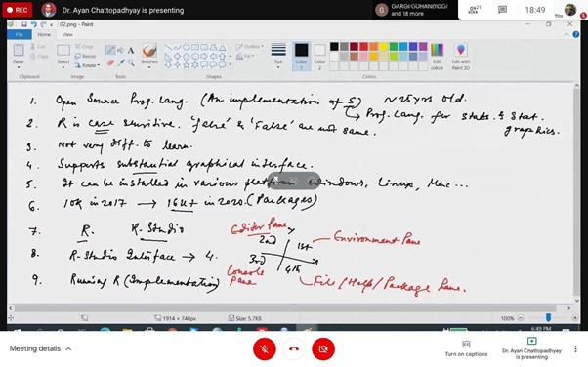This screenshot has height=367, width=588.
Task: Open the Size line thickness dropdown
Action: click(x=278, y=57)
